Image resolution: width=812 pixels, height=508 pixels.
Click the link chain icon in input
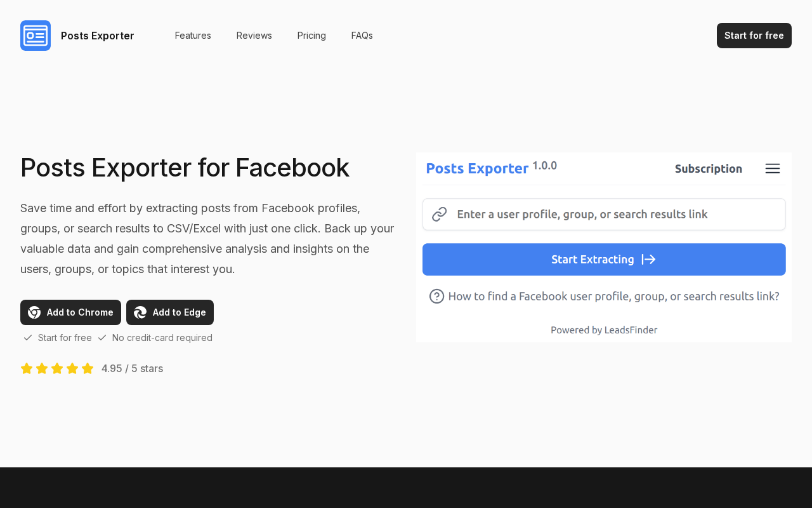click(440, 215)
